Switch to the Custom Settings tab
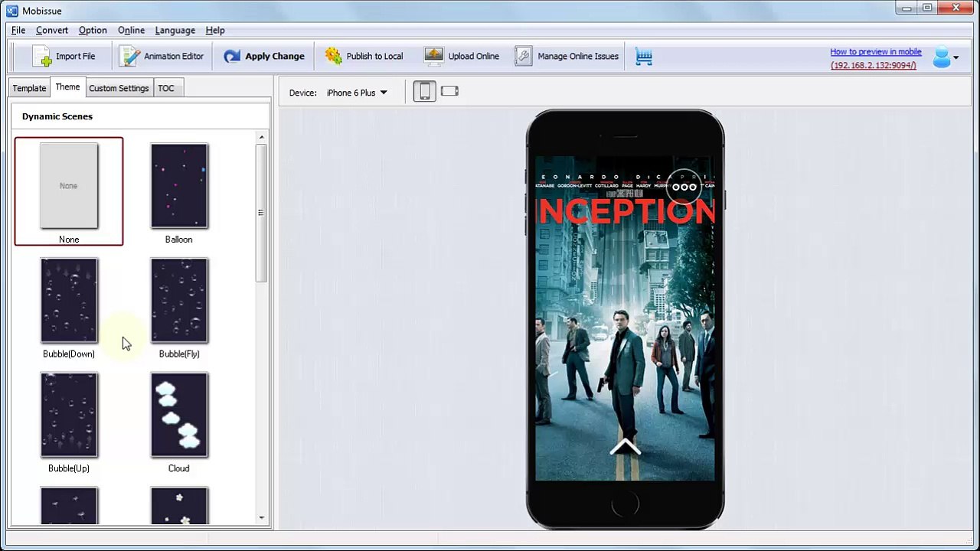The height and width of the screenshot is (551, 980). pos(119,88)
